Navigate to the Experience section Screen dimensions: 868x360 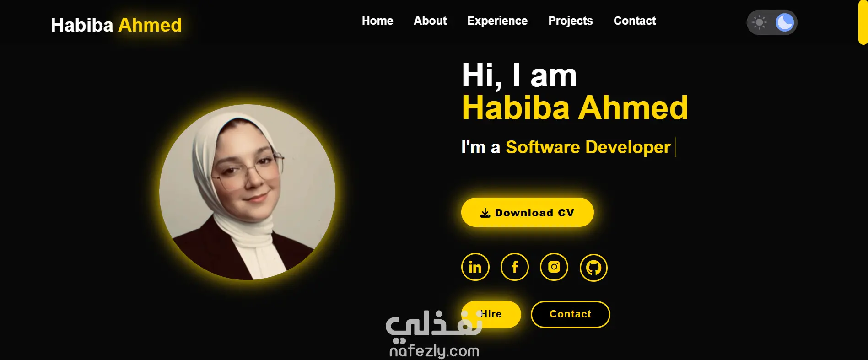[x=497, y=21]
